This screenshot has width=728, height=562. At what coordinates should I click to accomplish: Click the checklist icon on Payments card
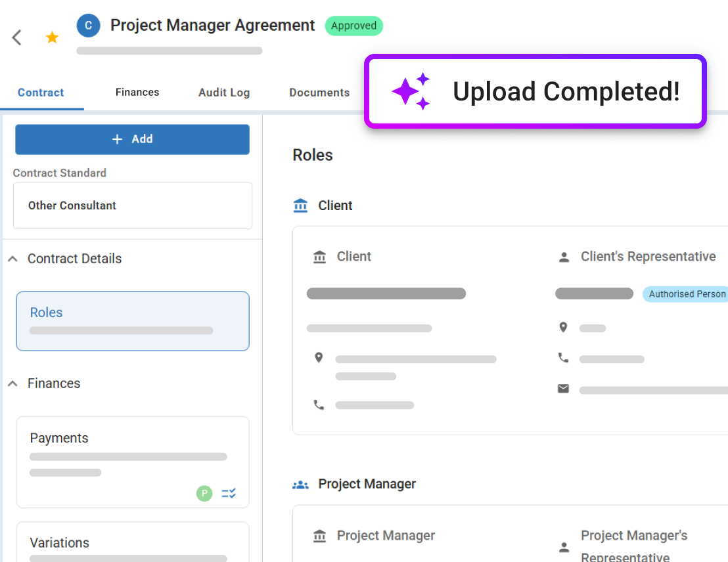click(229, 493)
